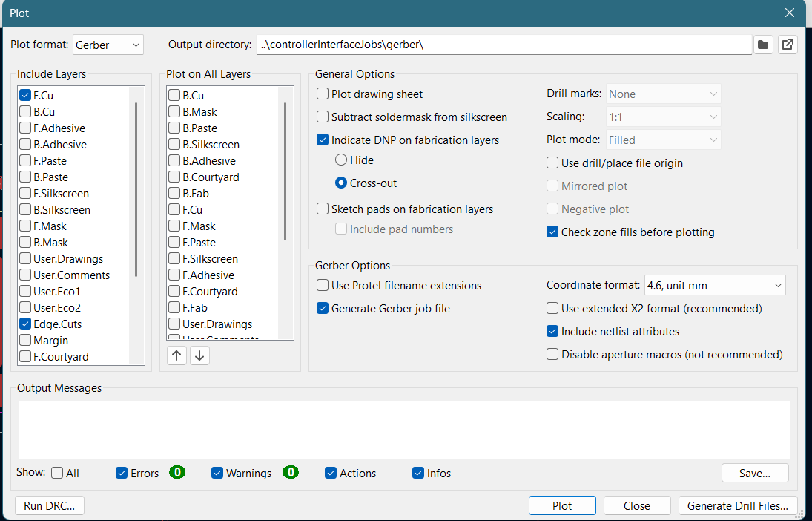
Task: Click the Close button
Action: [x=637, y=505]
